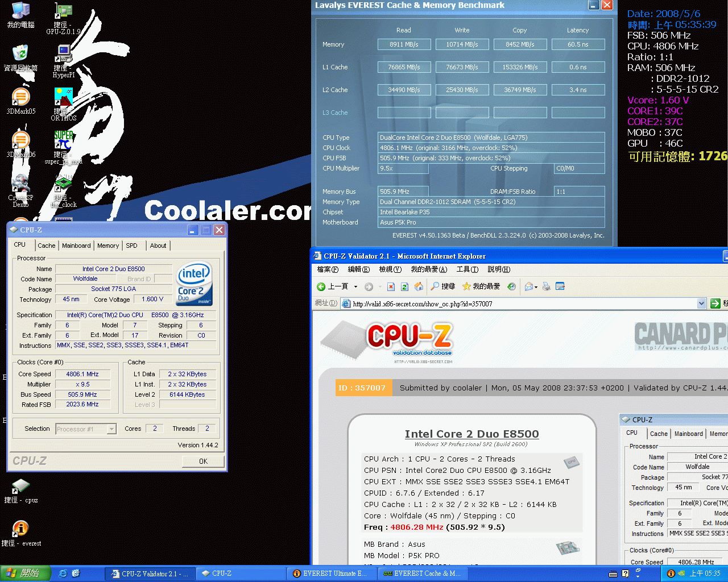The height and width of the screenshot is (582, 728).
Task: Open the IE Favorites star button
Action: tap(481, 286)
